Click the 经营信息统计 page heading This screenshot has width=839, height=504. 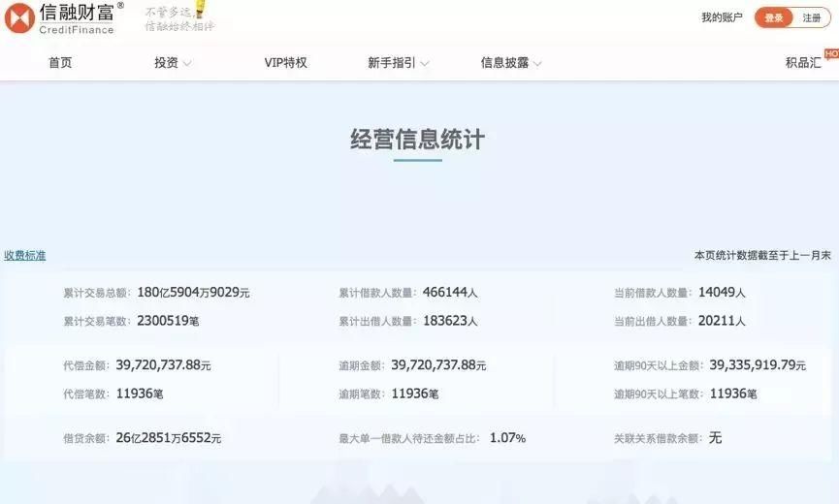[x=417, y=140]
